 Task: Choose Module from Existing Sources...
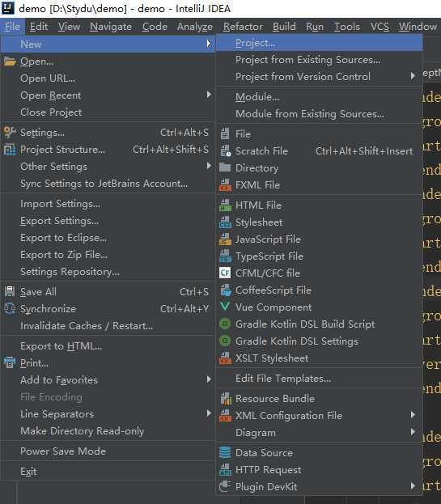[x=319, y=113]
